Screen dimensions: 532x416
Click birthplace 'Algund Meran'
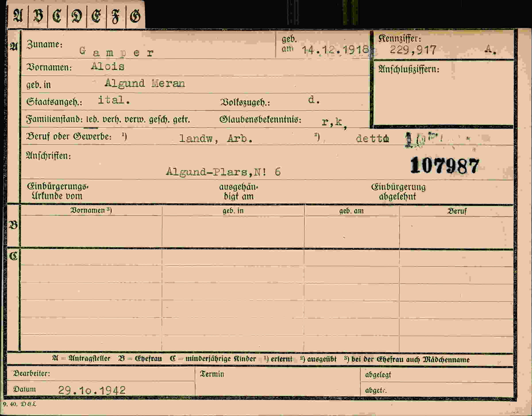pyautogui.click(x=145, y=84)
